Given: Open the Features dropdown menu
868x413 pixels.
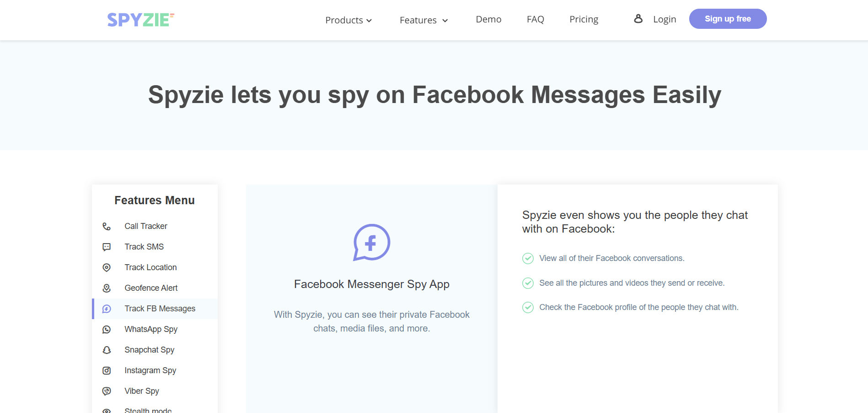Looking at the screenshot, I should (x=423, y=20).
